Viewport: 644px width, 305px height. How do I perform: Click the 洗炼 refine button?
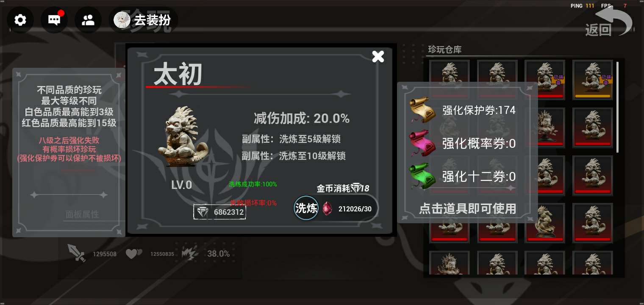coord(306,208)
